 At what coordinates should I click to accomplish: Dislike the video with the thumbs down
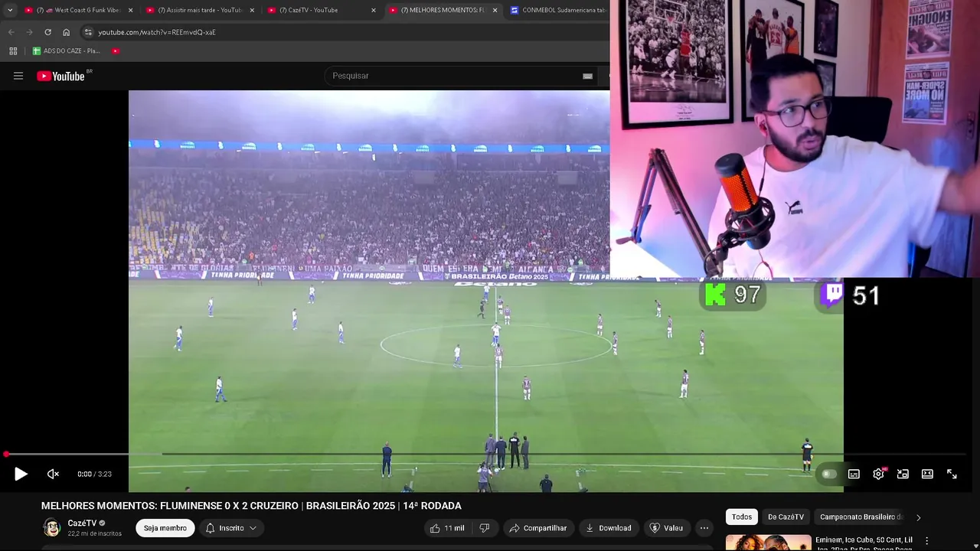pyautogui.click(x=484, y=528)
